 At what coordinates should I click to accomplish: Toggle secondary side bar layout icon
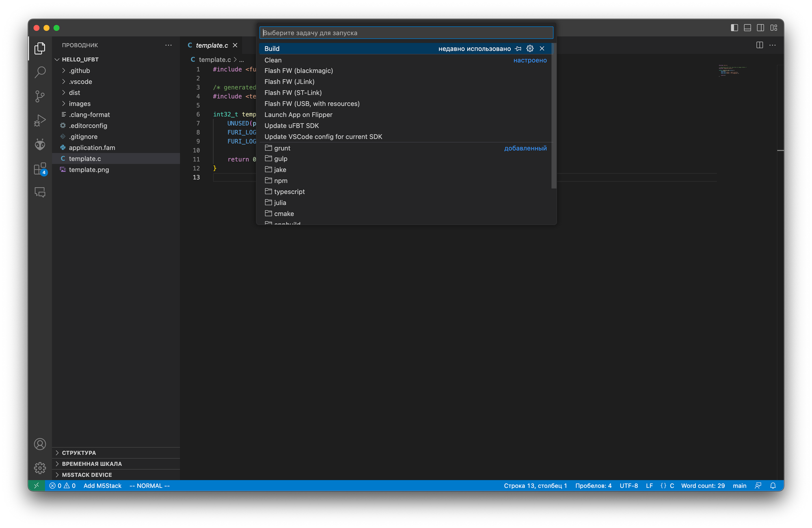click(760, 28)
